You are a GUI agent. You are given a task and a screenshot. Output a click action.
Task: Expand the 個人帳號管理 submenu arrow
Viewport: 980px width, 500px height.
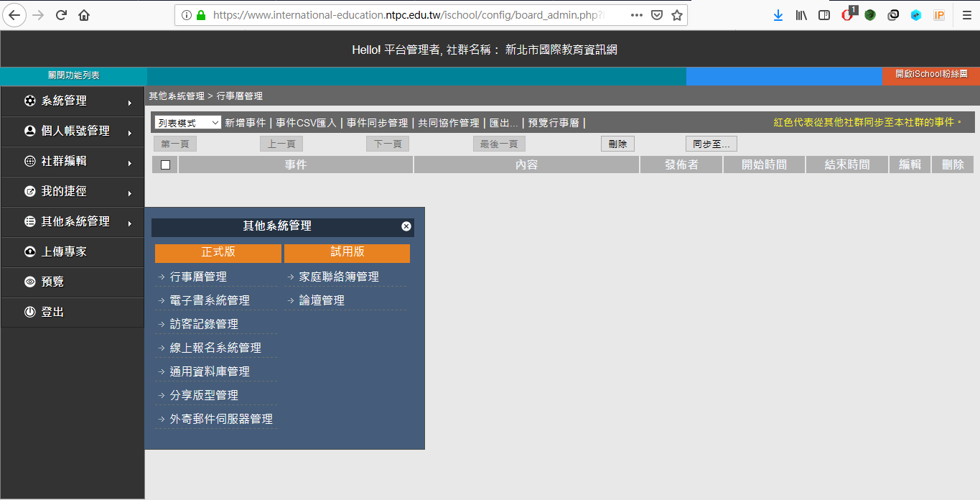coord(130,133)
